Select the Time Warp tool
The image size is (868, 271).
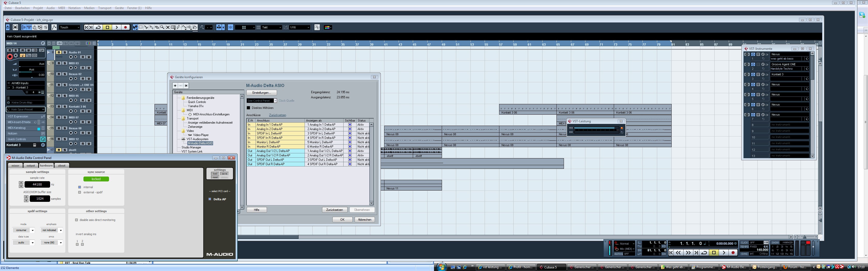point(173,27)
